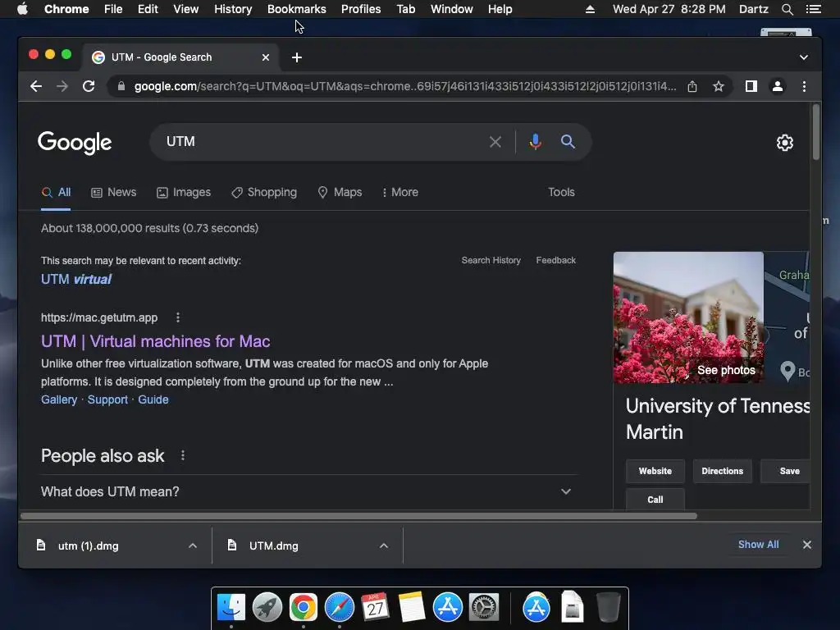This screenshot has width=840, height=630.
Task: Click the eject icon in menu bar
Action: coord(590,9)
